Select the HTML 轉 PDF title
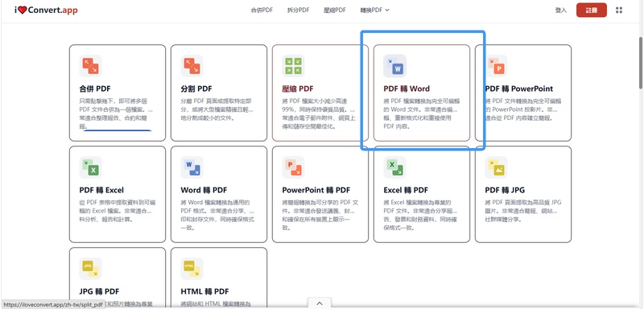Screen dimensions: 644x309 tap(204, 291)
